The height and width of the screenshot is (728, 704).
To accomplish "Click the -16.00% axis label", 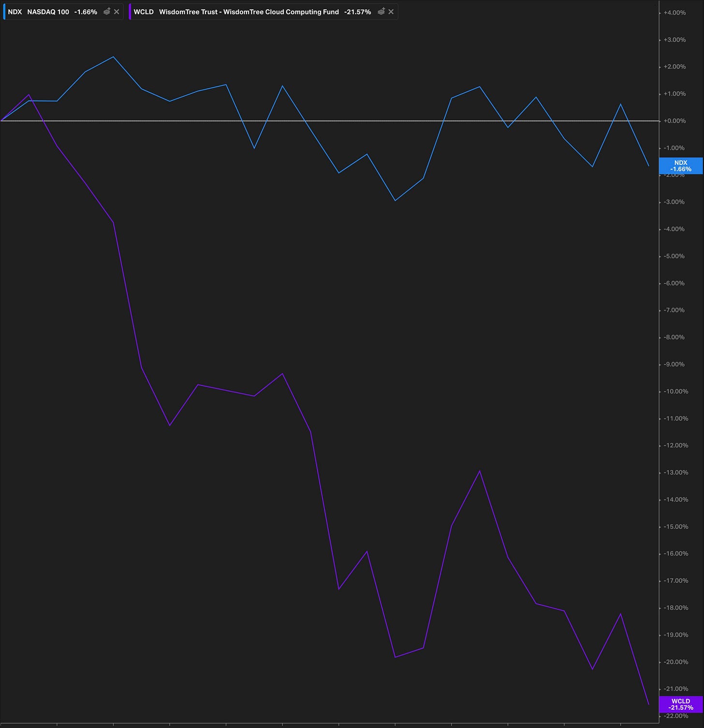I will point(675,553).
